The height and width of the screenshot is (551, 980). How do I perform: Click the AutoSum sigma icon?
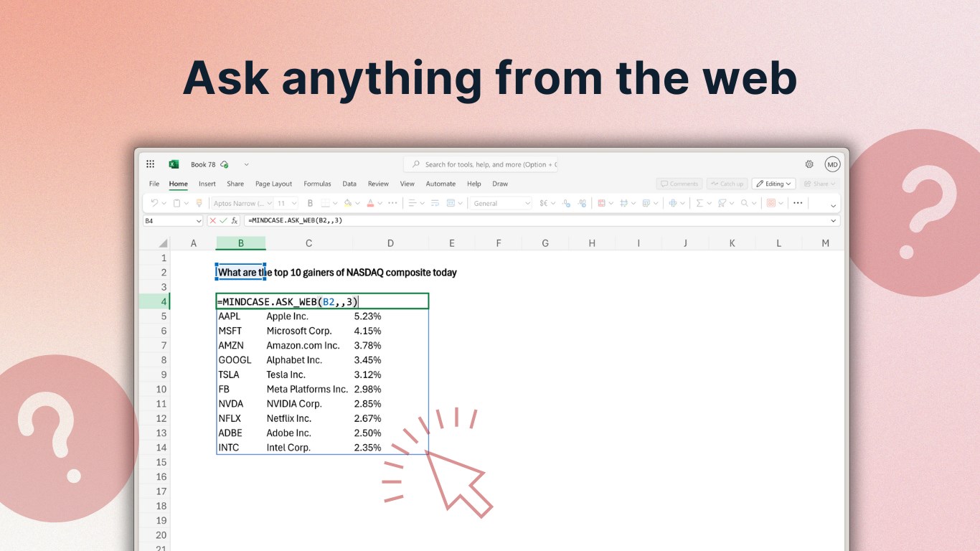(699, 203)
